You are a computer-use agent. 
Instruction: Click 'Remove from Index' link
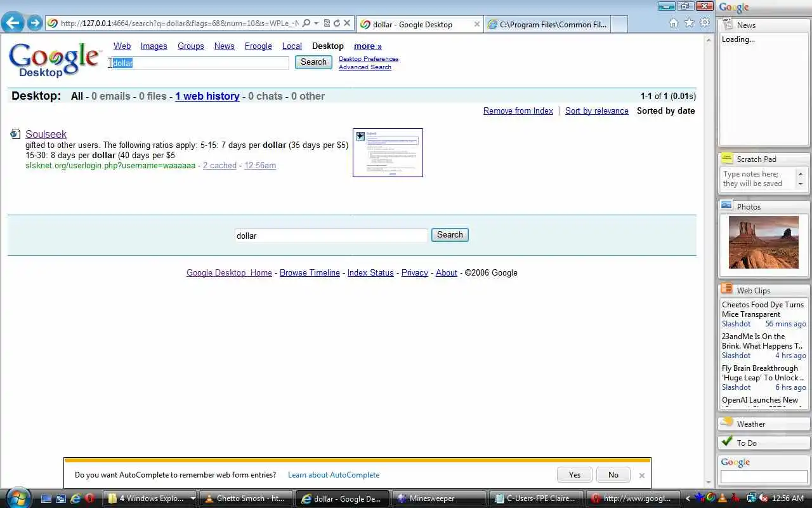pos(518,110)
